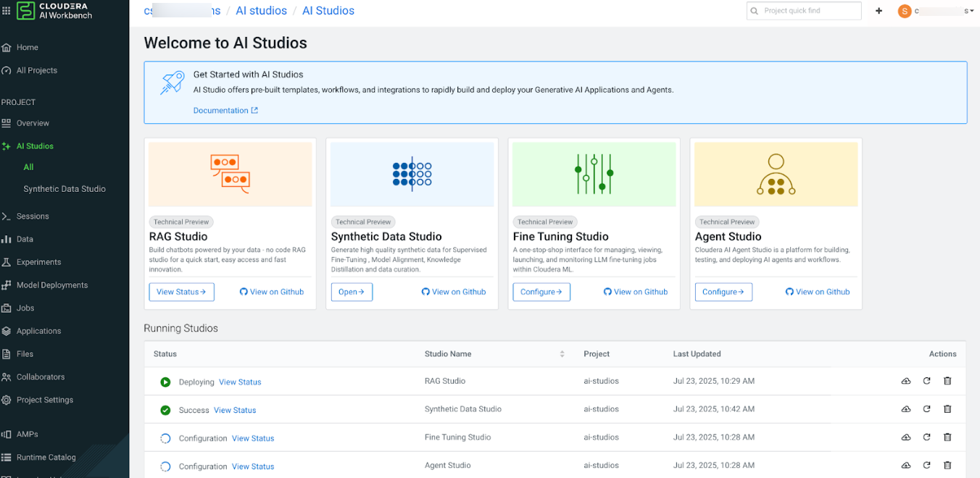This screenshot has height=478, width=980.
Task: Click cloud upgrade icon for RAG Studio row
Action: click(x=906, y=381)
